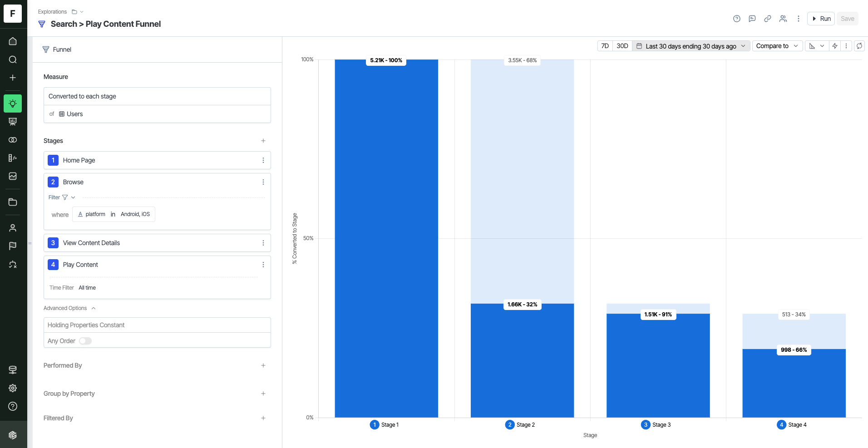Viewport: 868px width, 448px height.
Task: Click the plus Create icon in sidebar
Action: pyautogui.click(x=13, y=78)
